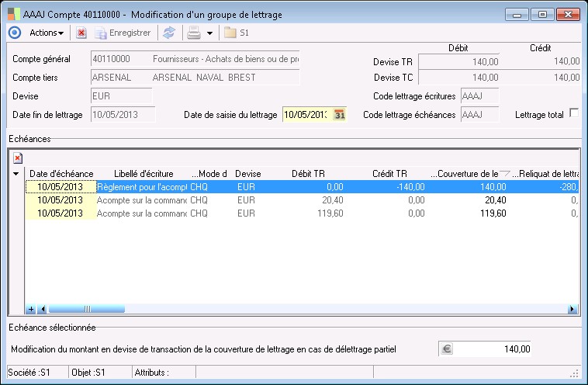Select the row with Débit TR 119,60

[302, 213]
